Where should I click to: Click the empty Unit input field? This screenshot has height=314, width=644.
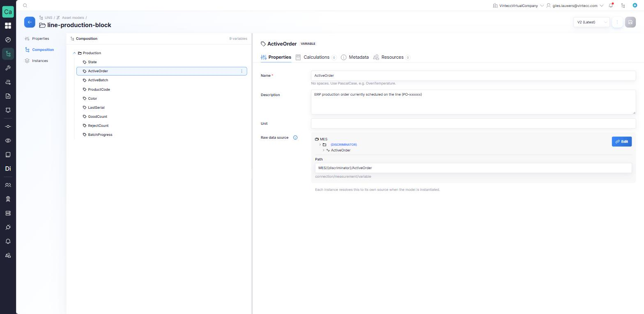tap(473, 124)
